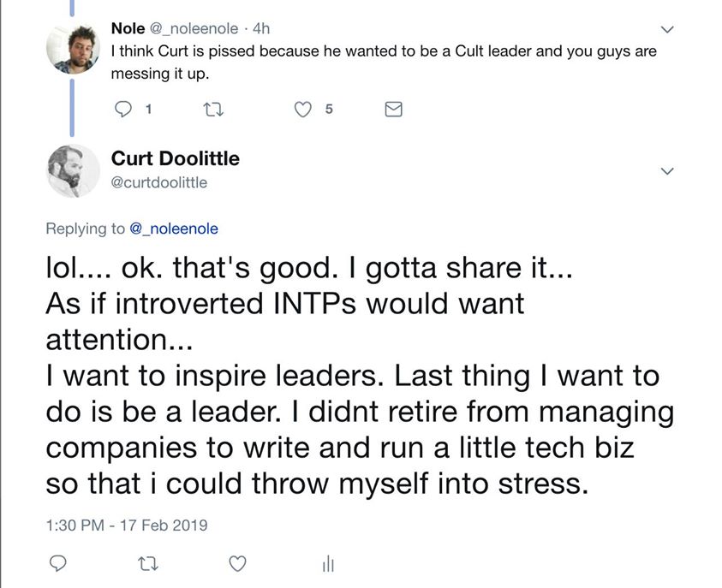Reply to Nole's tweet via speech bubble icon
Image resolution: width=722 pixels, height=588 pixels.
[122, 109]
